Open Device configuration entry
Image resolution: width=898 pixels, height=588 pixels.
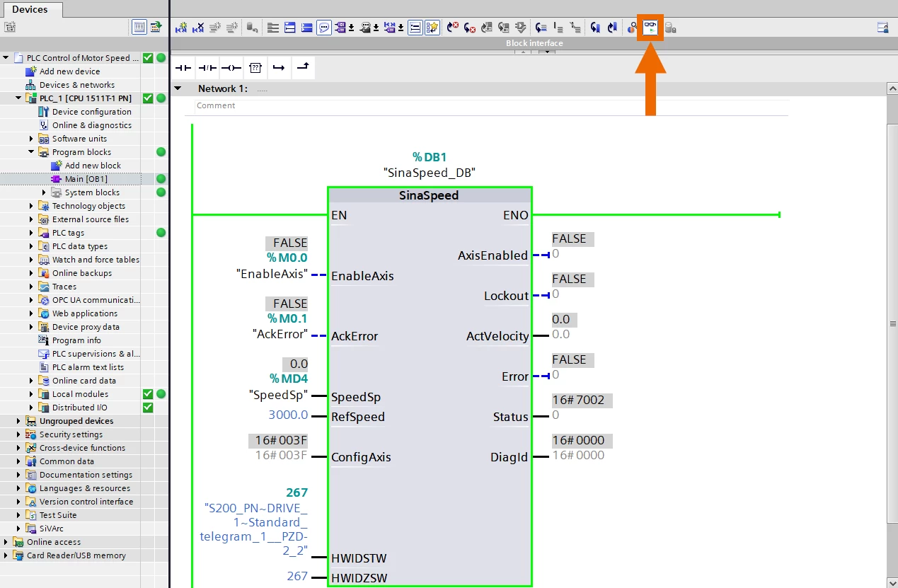pyautogui.click(x=91, y=112)
